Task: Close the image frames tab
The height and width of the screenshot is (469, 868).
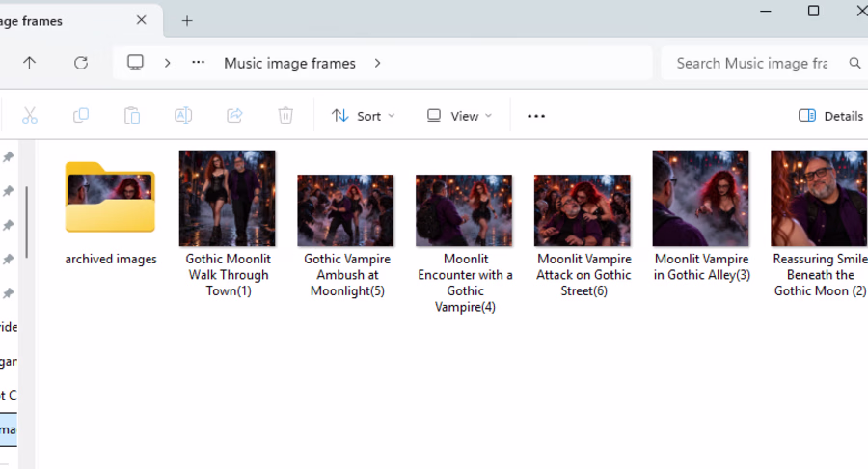Action: (141, 20)
